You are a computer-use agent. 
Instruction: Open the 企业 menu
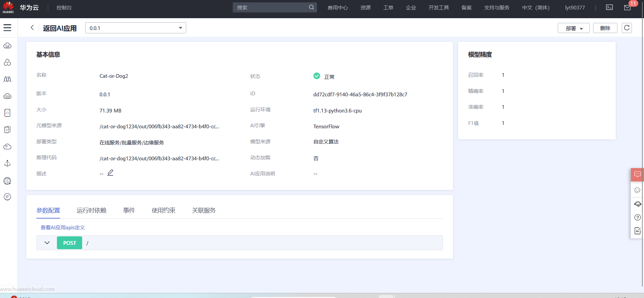pos(411,7)
